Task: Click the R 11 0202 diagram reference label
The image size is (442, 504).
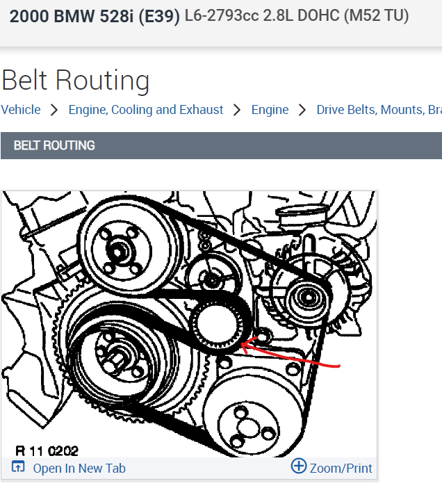Action: 47,450
